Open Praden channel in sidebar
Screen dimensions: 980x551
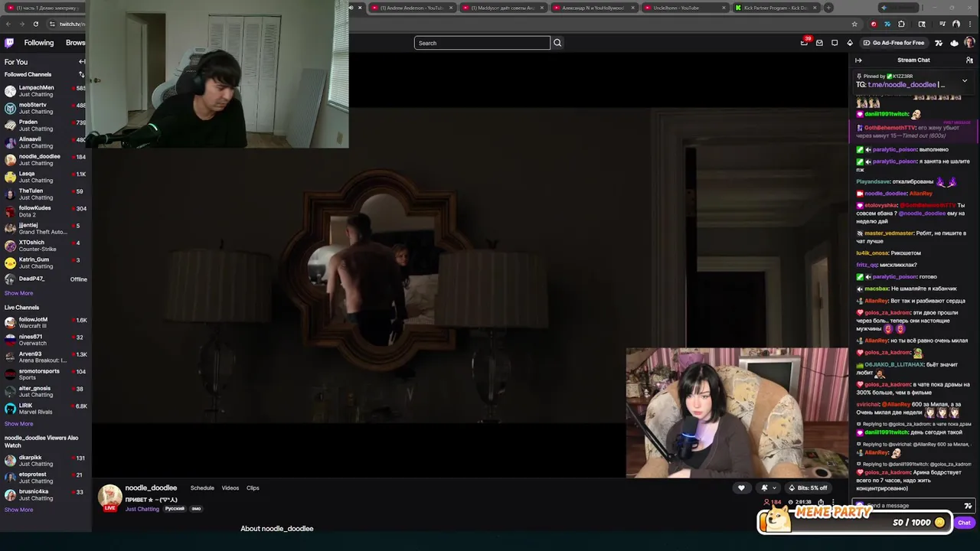tap(45, 125)
